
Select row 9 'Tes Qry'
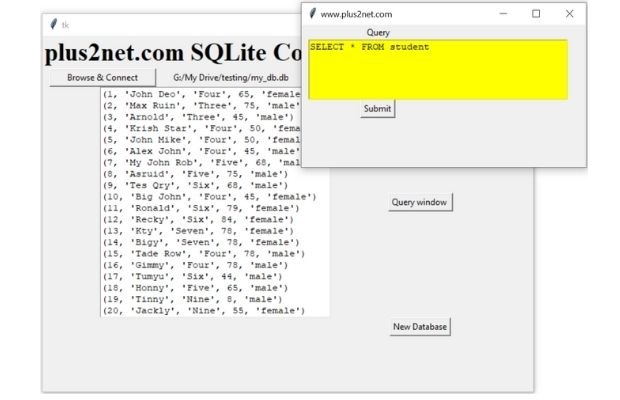[x=195, y=185]
